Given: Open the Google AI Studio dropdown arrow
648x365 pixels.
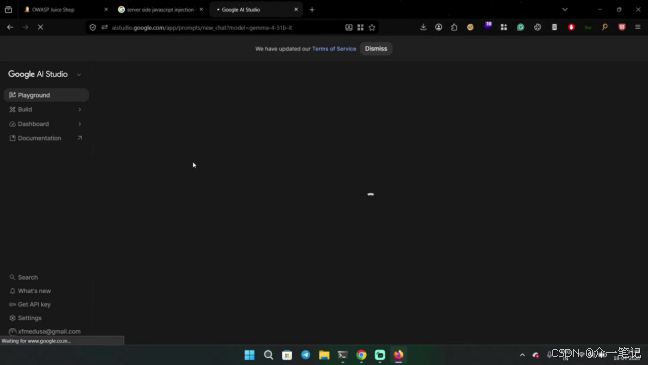Looking at the screenshot, I should pos(79,74).
